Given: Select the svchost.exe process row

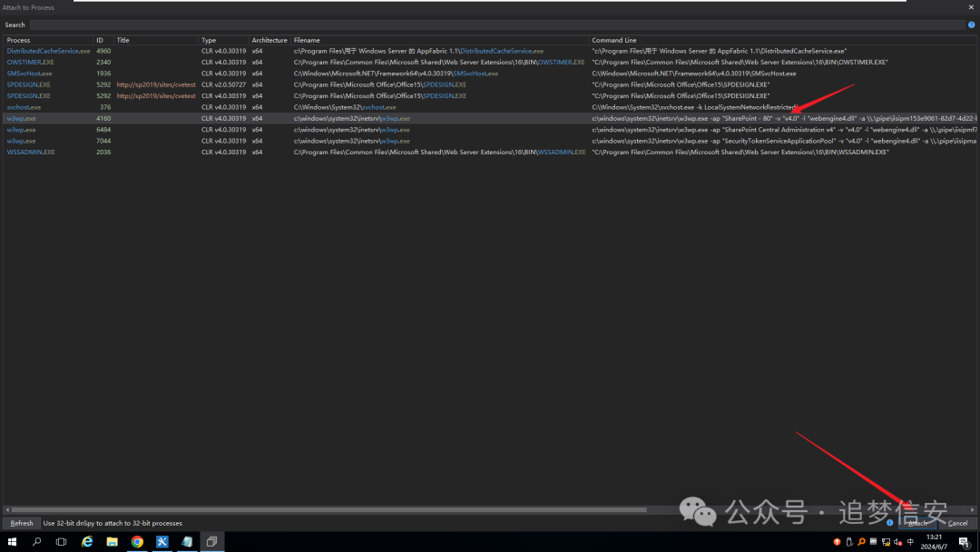Looking at the screenshot, I should pos(490,107).
